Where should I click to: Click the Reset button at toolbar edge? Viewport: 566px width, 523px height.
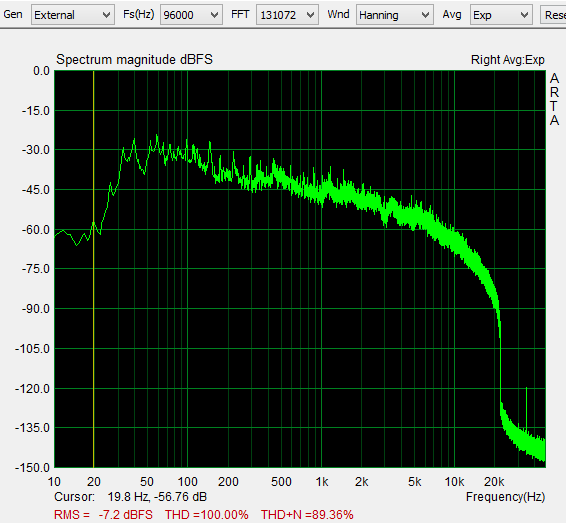(x=553, y=15)
